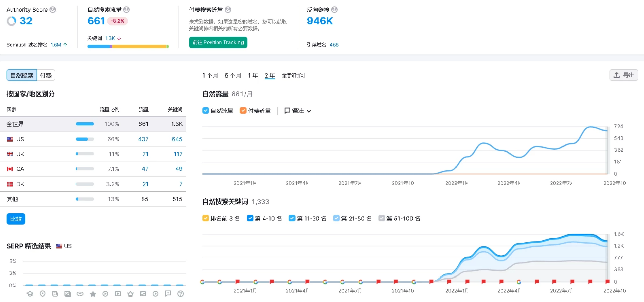Click the 前往 Position Tracking button
The height and width of the screenshot is (302, 644).
[x=218, y=42]
